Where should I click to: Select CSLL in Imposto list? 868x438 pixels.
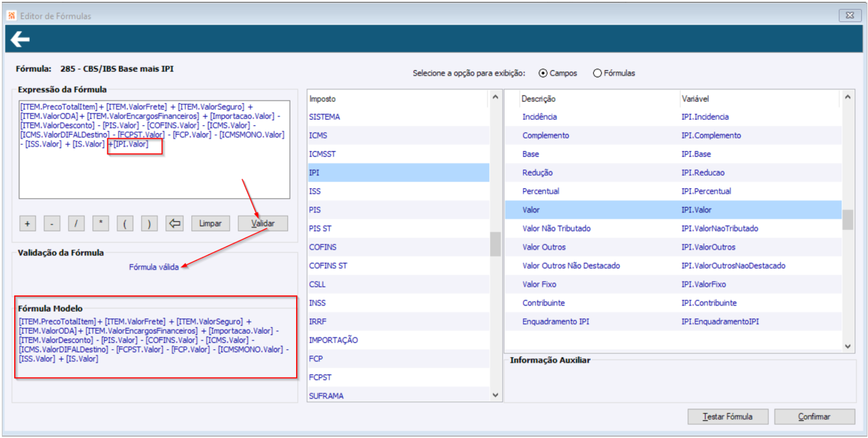399,284
